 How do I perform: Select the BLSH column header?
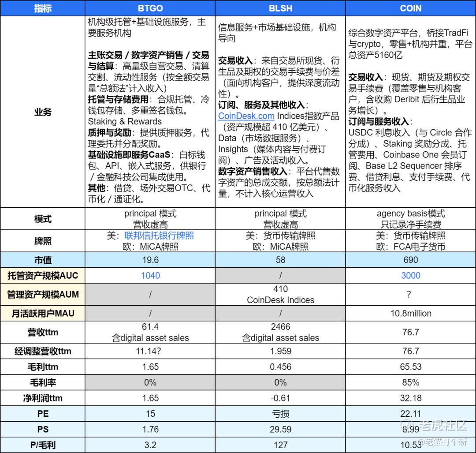(280, 8)
